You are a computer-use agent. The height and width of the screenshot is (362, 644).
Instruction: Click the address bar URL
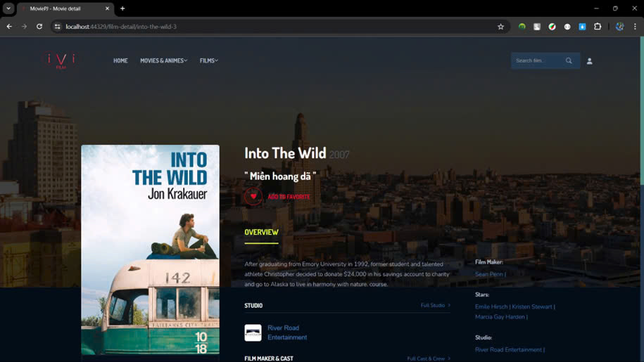(121, 27)
